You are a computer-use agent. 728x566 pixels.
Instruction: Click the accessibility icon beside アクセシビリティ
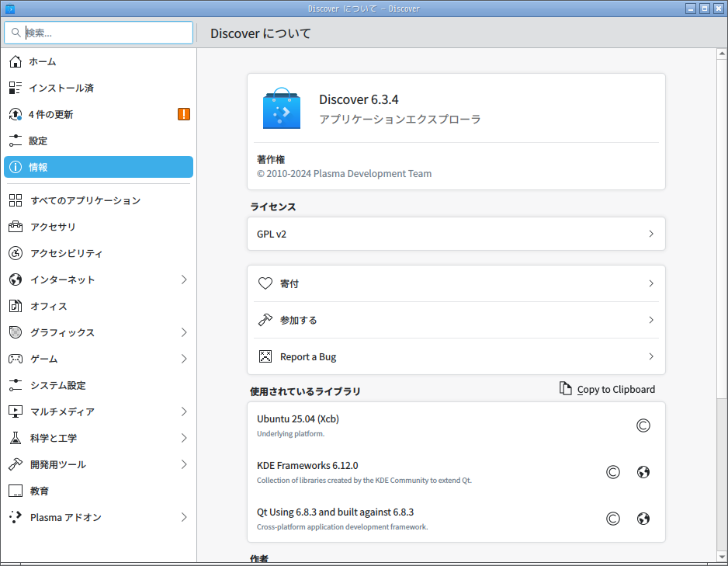click(x=16, y=253)
